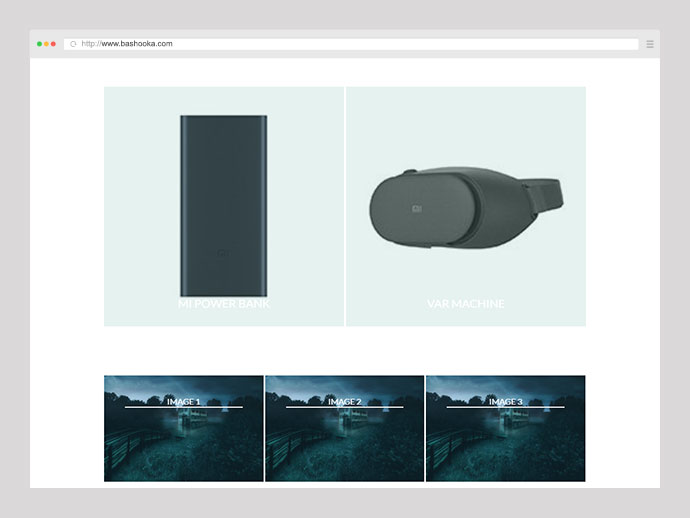Open the Mi Power Bank product card

[x=224, y=206]
